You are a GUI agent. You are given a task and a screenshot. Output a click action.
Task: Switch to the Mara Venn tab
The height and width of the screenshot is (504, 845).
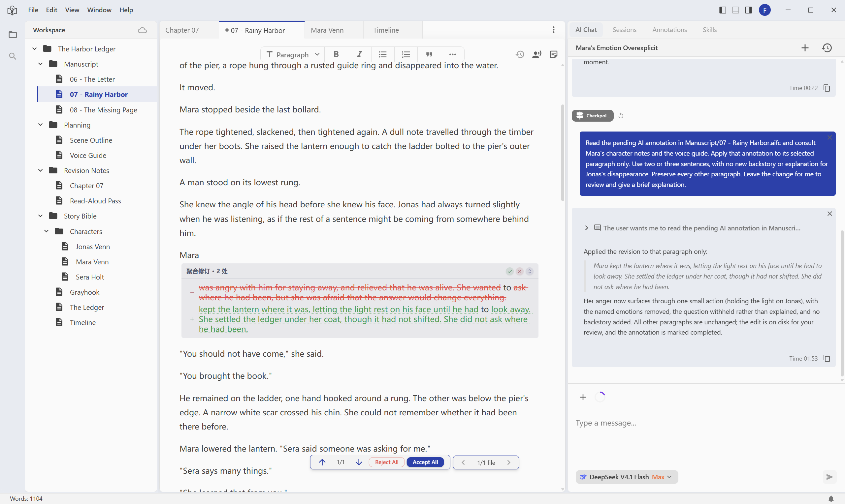pos(327,30)
